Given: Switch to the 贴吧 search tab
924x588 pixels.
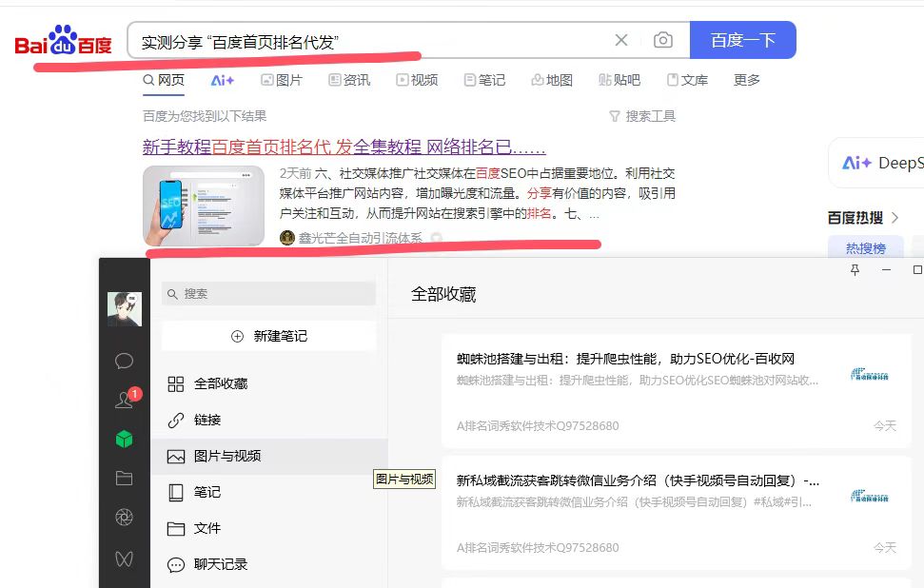Looking at the screenshot, I should click(619, 80).
